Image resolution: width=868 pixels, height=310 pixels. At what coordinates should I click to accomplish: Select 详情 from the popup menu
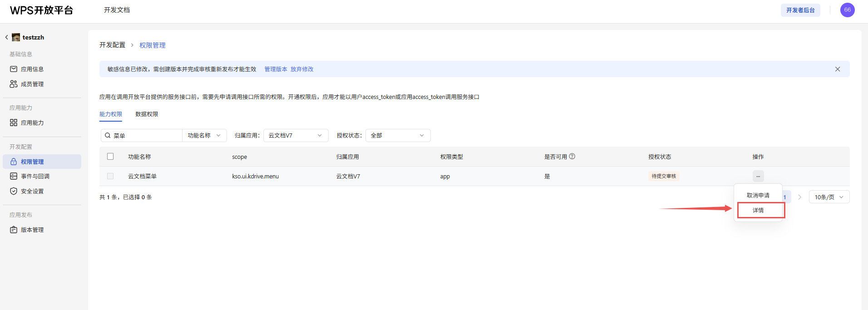(758, 210)
